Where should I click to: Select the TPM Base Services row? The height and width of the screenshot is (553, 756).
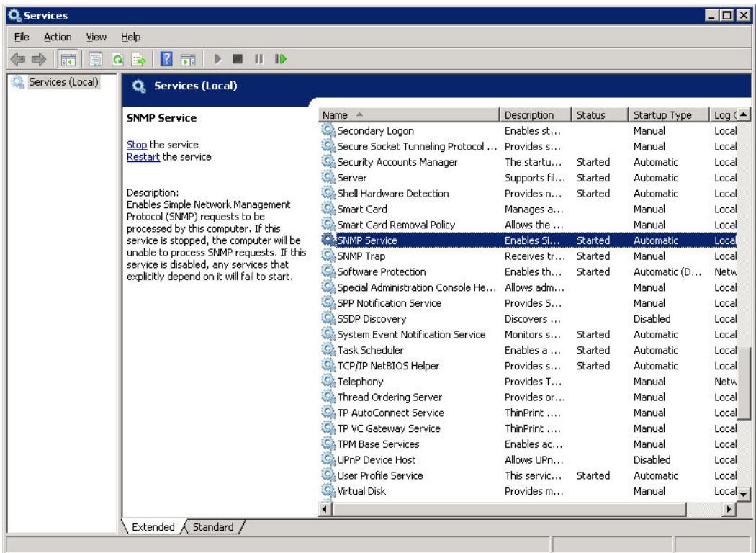point(529,444)
